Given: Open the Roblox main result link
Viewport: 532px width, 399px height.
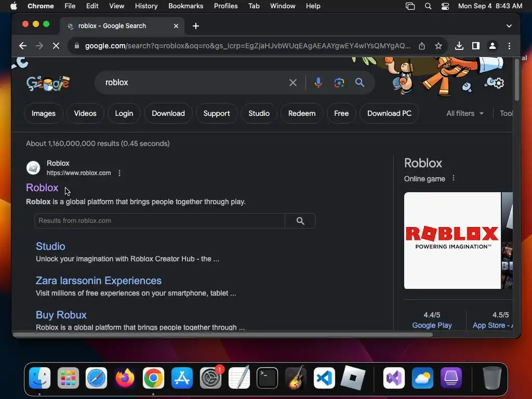Looking at the screenshot, I should tap(42, 188).
